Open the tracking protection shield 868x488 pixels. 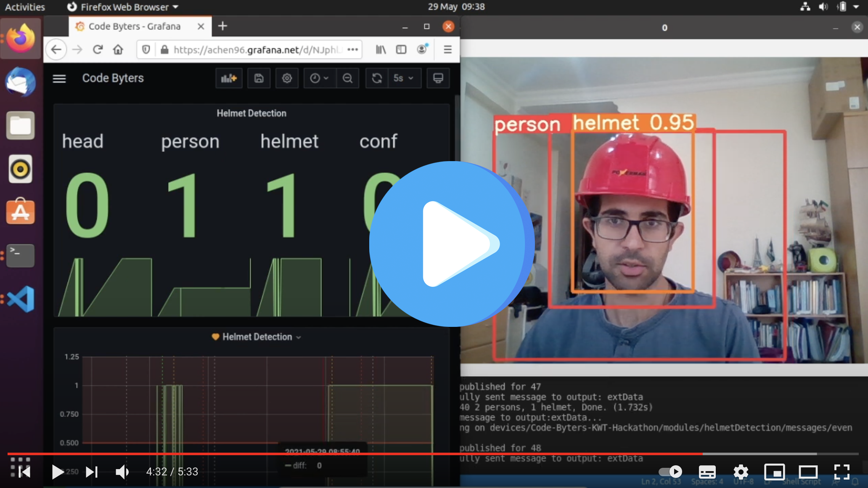click(x=146, y=50)
